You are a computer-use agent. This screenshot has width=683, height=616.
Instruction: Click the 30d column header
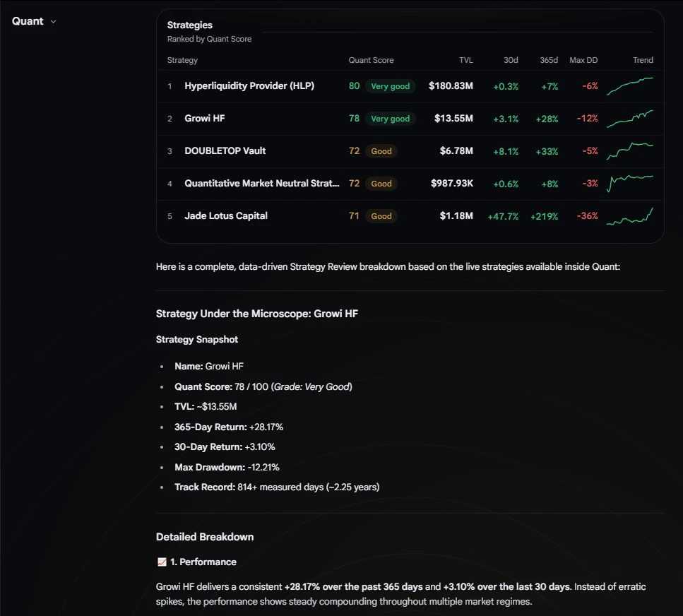pyautogui.click(x=511, y=60)
